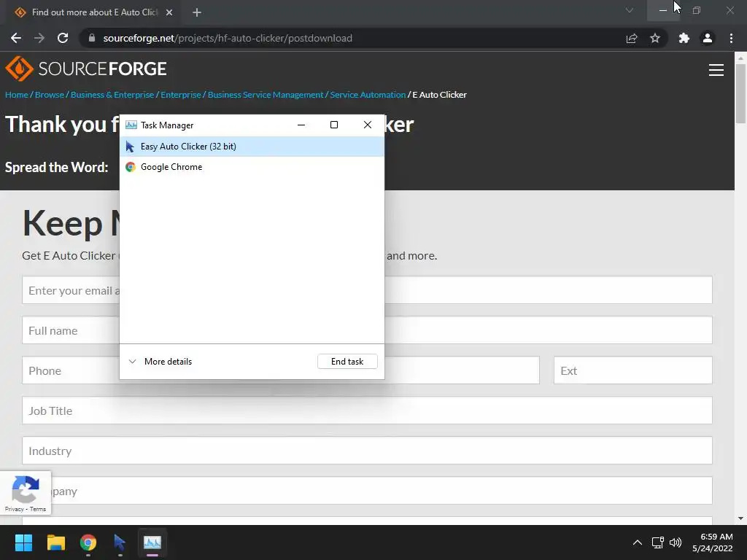The width and height of the screenshot is (747, 560).
Task: Select the SourceForge E Auto Clicker tab
Action: 94,12
